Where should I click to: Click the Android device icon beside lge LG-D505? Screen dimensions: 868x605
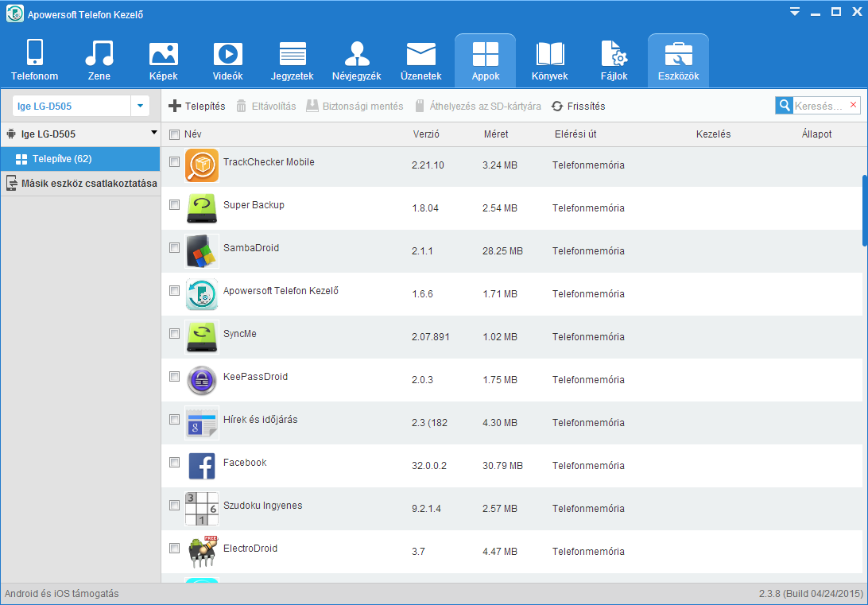point(11,134)
